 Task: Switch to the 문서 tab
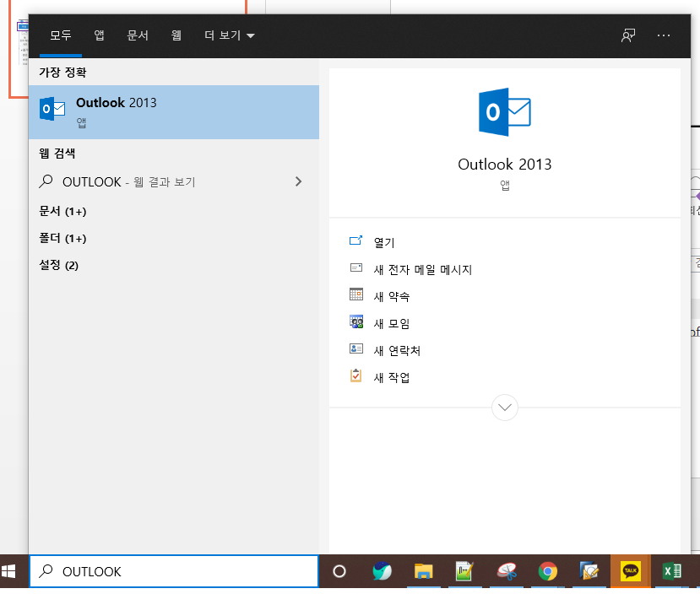pos(138,35)
